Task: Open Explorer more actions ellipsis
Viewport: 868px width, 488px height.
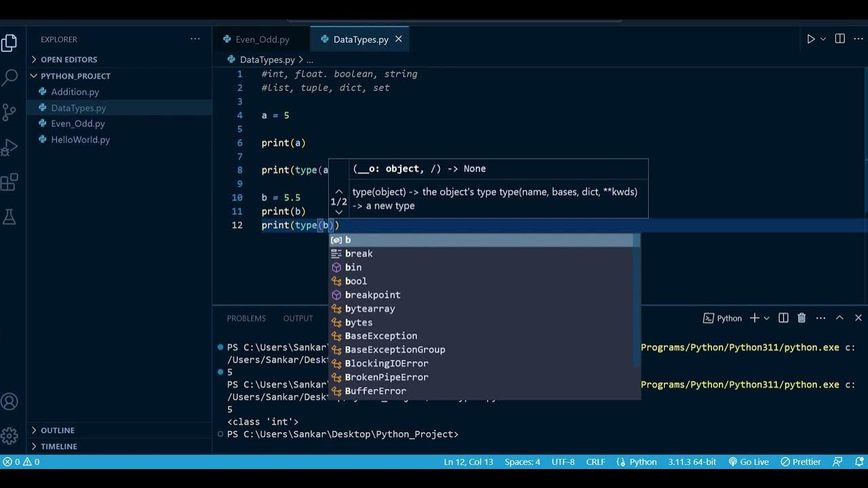Action: [x=195, y=39]
